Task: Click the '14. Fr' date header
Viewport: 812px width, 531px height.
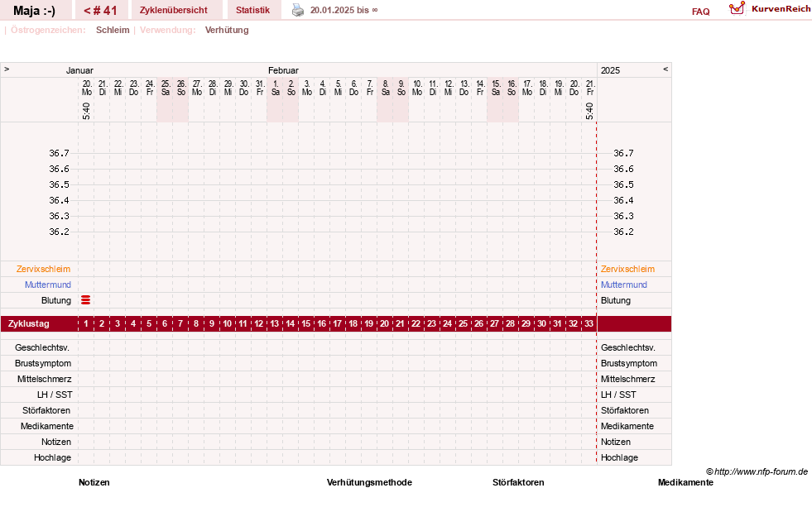Action: (480, 88)
